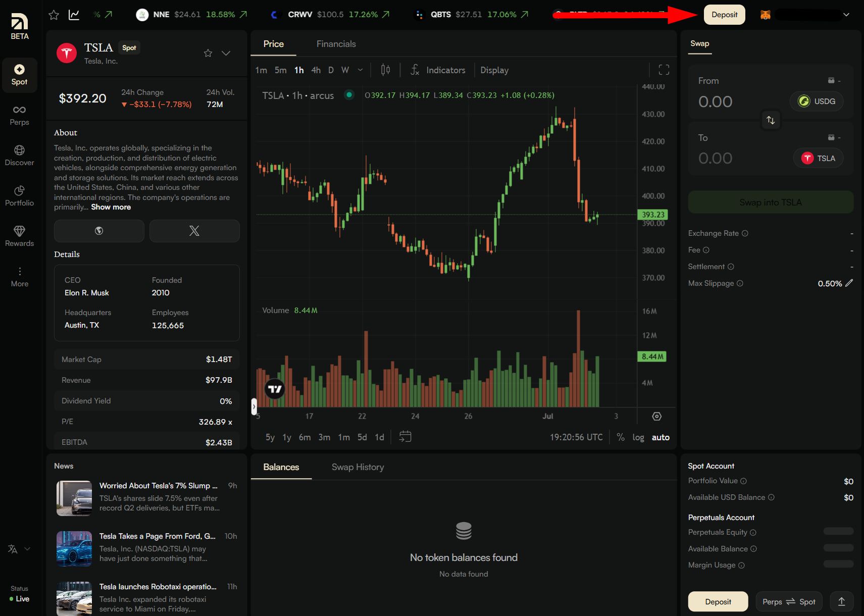Set chart range to 6m
This screenshot has height=616, width=864.
[304, 437]
